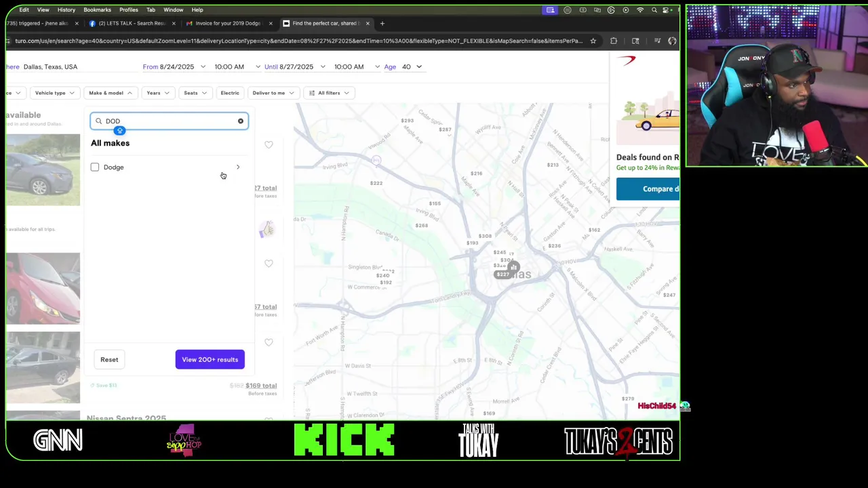Favorite the third car listing with heart
This screenshot has height=488, width=868.
tap(269, 342)
